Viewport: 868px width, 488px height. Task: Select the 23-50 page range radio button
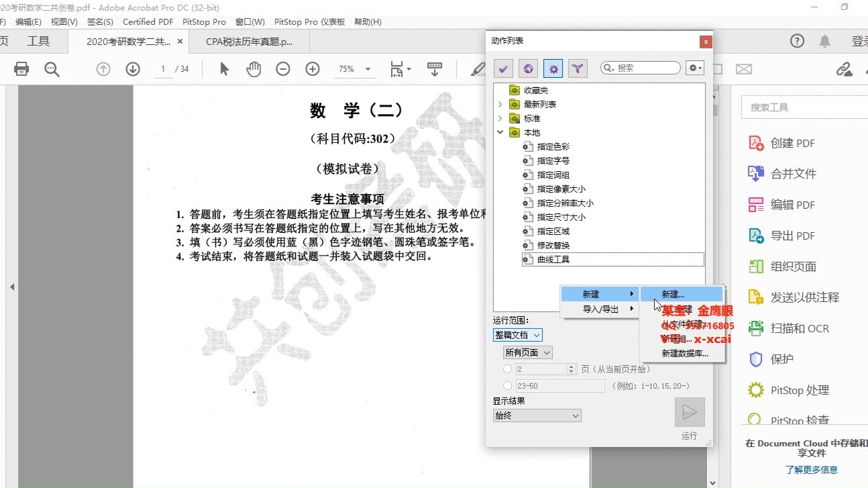click(507, 385)
